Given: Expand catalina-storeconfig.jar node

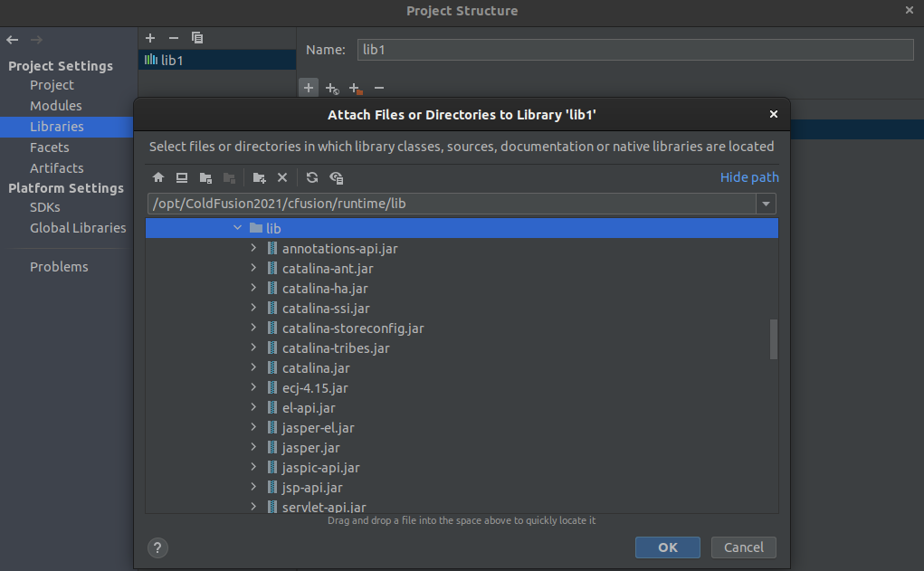Looking at the screenshot, I should pos(253,328).
